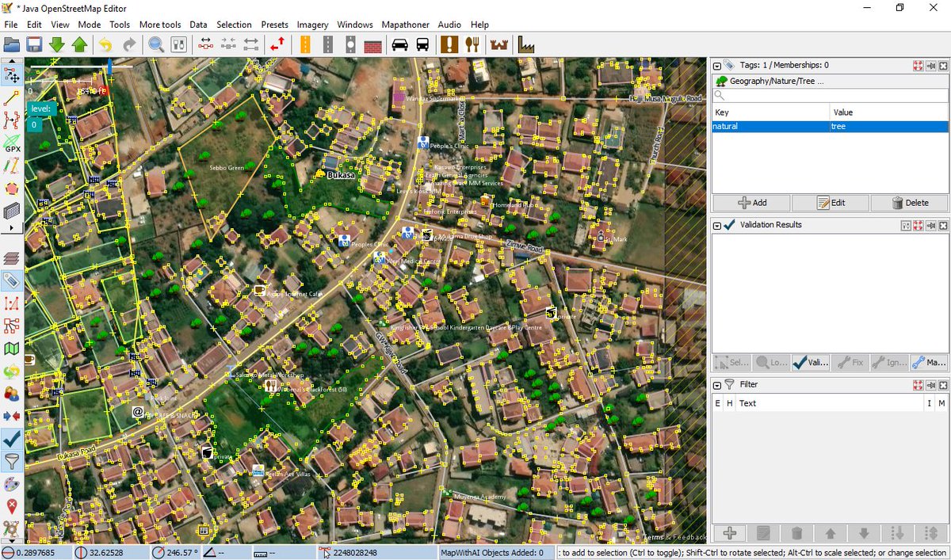Select the factory preset icon
This screenshot has width=951, height=560.
pos(526,45)
